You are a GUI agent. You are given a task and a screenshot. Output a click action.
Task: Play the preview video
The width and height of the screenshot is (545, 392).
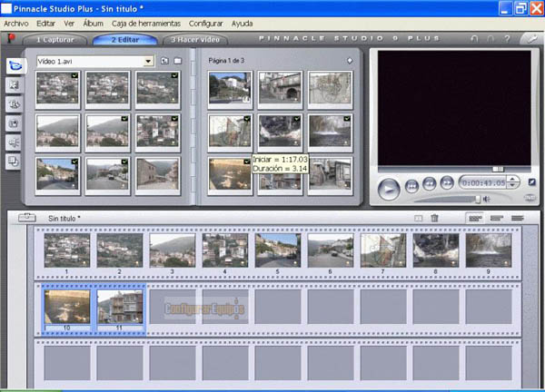pyautogui.click(x=389, y=190)
